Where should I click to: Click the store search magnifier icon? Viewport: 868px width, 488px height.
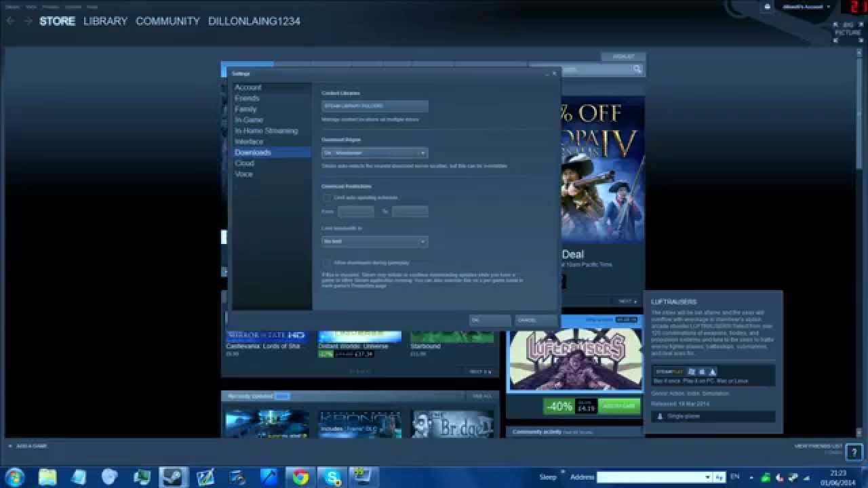[x=637, y=69]
